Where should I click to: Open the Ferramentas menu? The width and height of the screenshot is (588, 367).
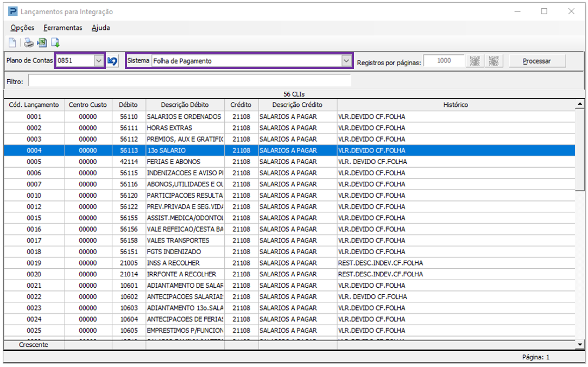point(62,28)
